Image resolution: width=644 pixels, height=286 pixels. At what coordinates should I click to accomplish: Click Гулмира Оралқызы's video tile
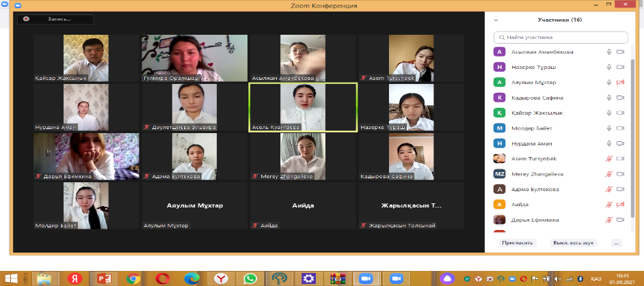click(194, 57)
